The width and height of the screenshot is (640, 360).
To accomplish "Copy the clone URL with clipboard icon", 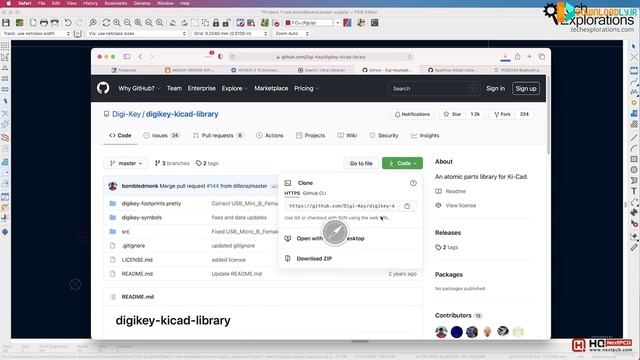I will [x=407, y=206].
